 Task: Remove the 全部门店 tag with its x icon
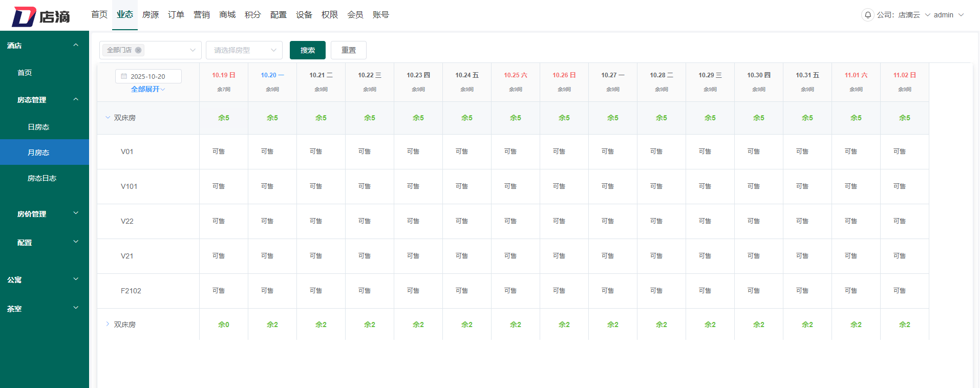coord(138,50)
